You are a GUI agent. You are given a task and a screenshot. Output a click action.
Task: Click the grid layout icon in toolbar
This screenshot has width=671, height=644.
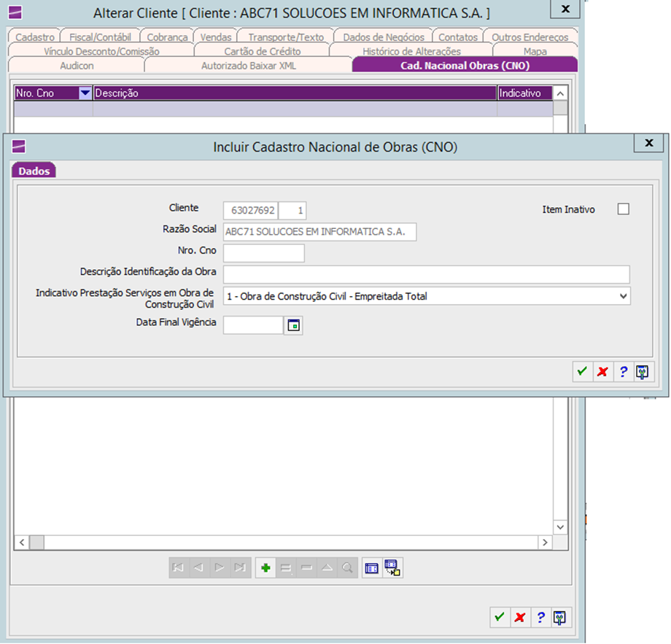372,568
